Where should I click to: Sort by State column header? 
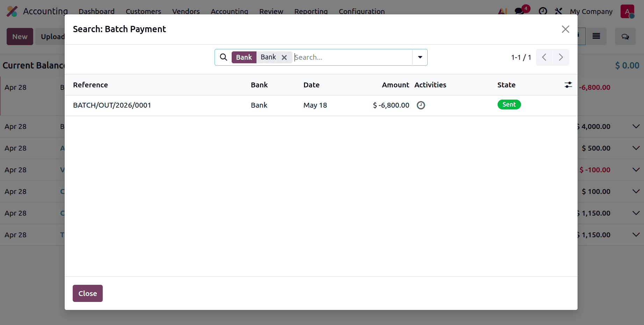506,85
